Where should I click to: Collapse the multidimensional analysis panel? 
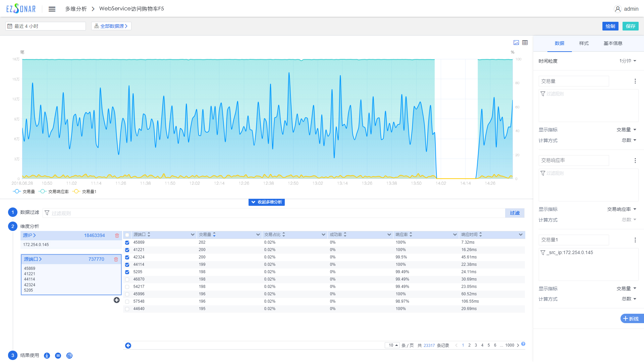[x=267, y=202]
